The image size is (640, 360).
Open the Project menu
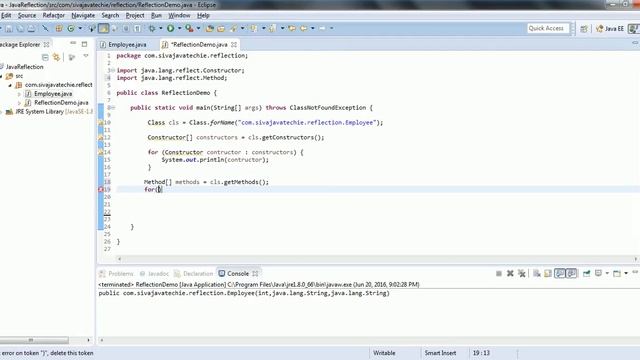click(135, 16)
